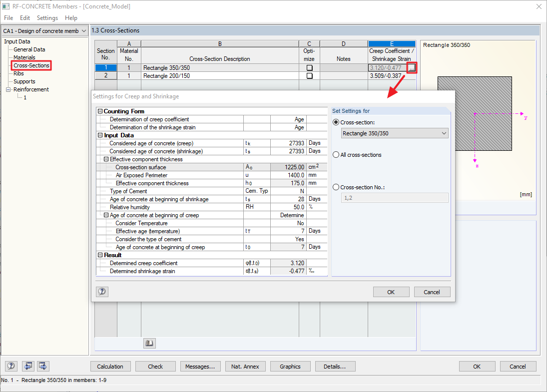This screenshot has height=392, width=547.
Task: Open help with the dialog's question mark icon
Action: click(102, 292)
